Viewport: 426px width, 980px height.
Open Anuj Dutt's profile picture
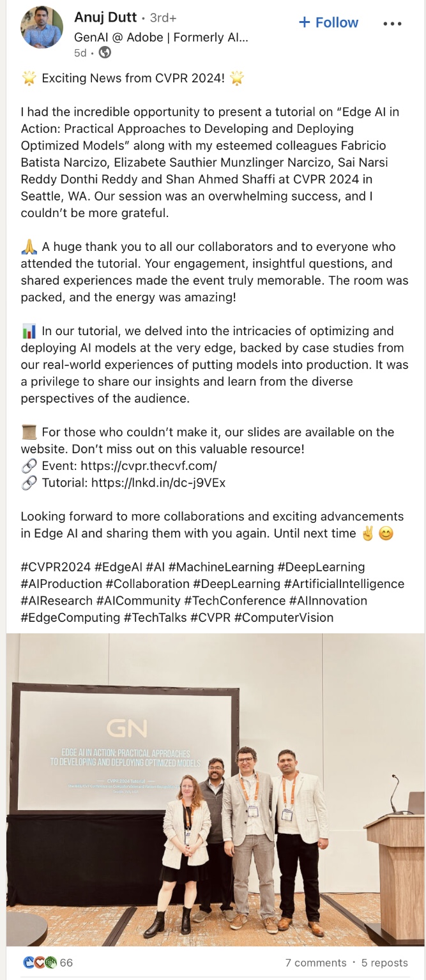(42, 27)
